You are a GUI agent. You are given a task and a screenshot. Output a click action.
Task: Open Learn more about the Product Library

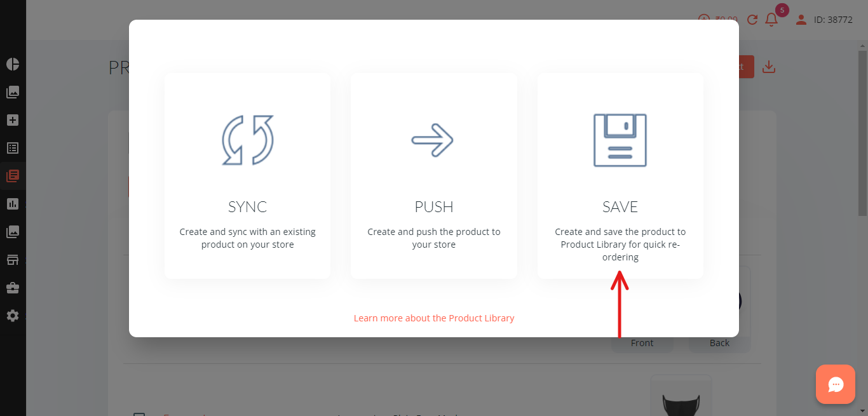click(x=434, y=318)
